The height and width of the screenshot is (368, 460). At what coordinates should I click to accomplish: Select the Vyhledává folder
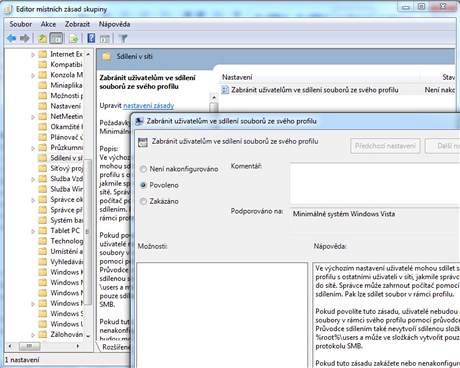pyautogui.click(x=60, y=262)
